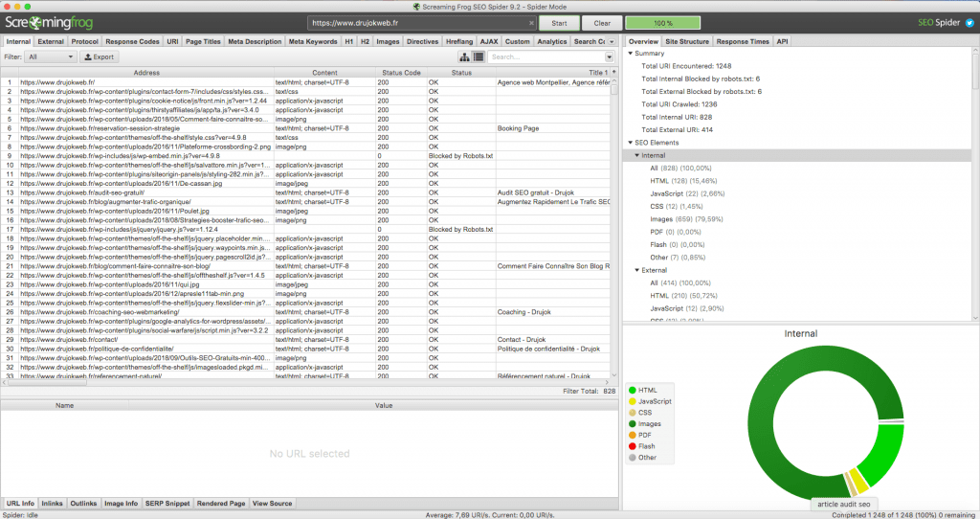The height and width of the screenshot is (519, 980).
Task: Click Total Internal URI: 828 entry
Action: click(x=677, y=117)
